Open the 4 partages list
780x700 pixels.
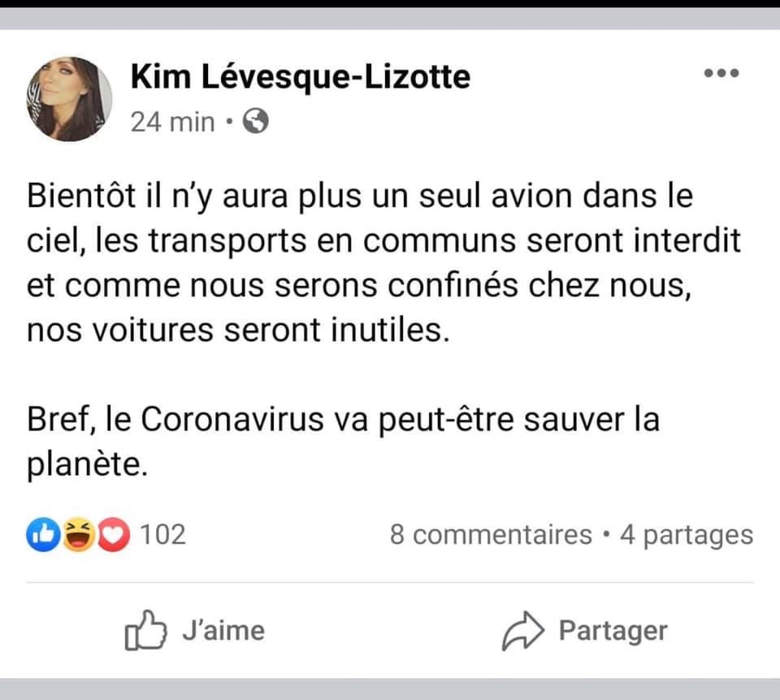(x=687, y=536)
